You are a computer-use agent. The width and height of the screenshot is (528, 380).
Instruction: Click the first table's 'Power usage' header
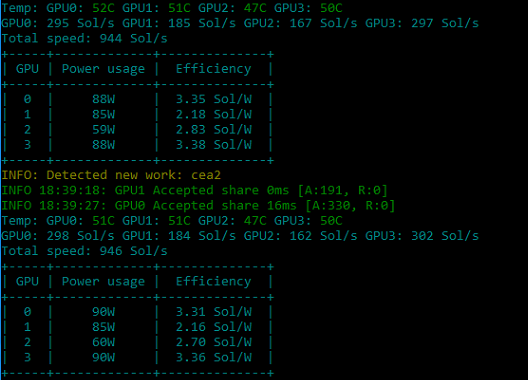pyautogui.click(x=103, y=69)
